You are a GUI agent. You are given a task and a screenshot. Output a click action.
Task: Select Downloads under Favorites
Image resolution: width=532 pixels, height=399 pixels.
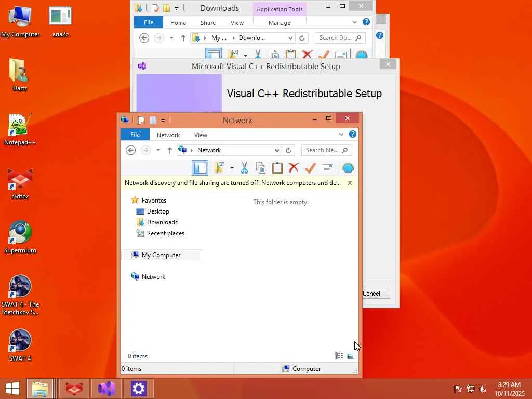point(162,222)
